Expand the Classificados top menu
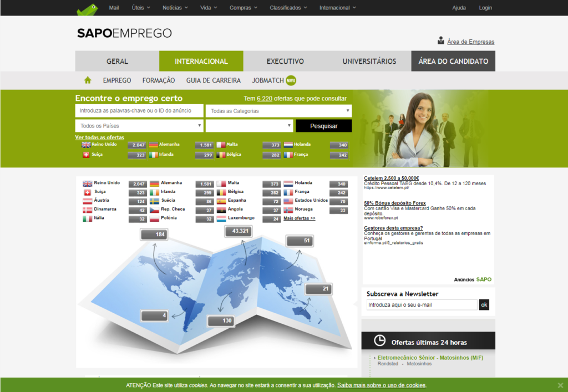 tap(288, 8)
